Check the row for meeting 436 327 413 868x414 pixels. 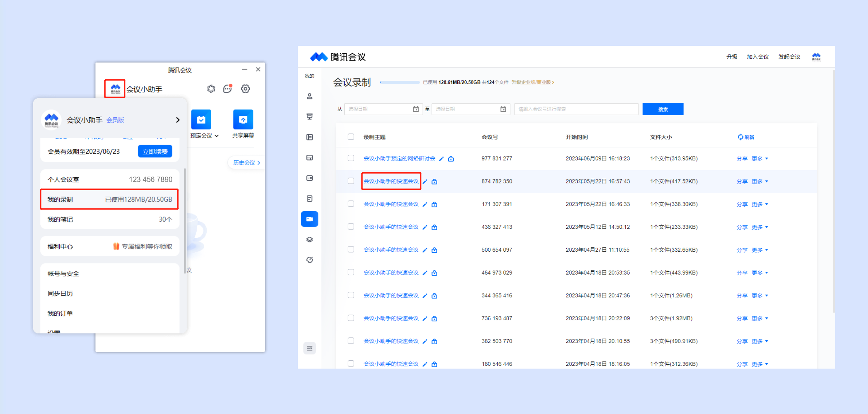[351, 227]
